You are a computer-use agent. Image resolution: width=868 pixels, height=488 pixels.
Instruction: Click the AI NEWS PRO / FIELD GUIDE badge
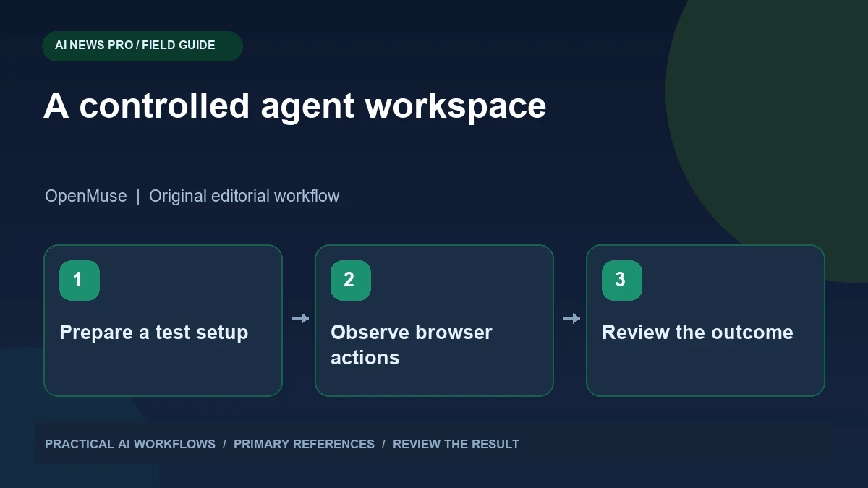click(142, 46)
